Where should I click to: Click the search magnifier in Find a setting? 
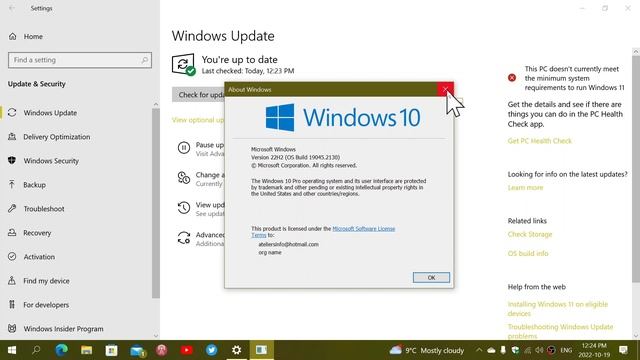click(144, 60)
